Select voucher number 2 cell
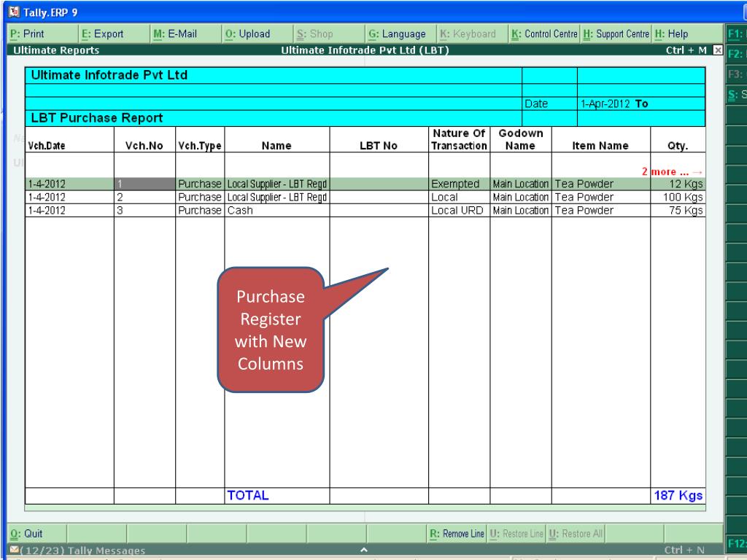 pos(145,197)
